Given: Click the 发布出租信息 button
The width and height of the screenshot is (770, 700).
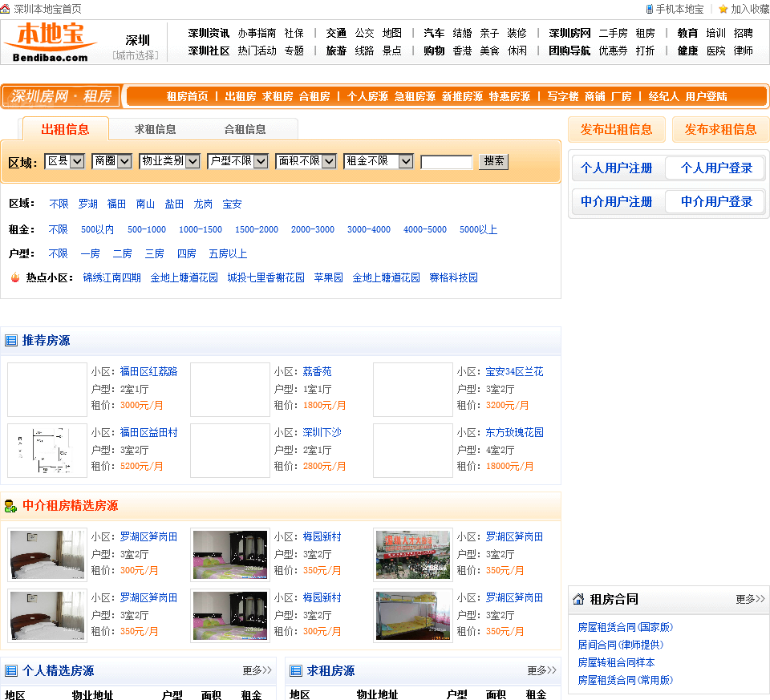Looking at the screenshot, I should coord(616,130).
